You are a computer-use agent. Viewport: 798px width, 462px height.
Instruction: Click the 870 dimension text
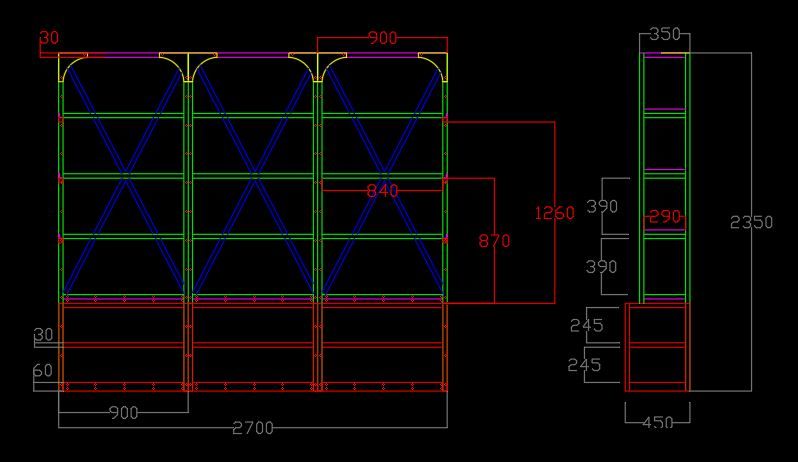coord(494,241)
